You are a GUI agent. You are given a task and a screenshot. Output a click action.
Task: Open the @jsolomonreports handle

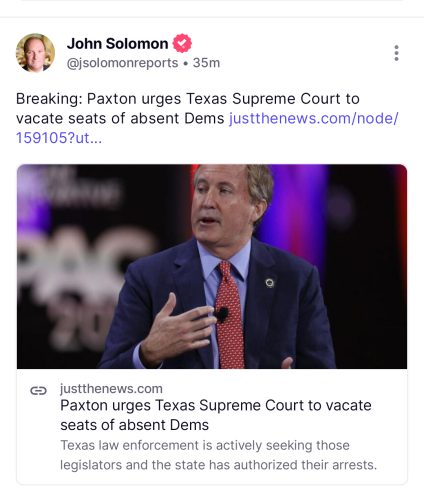[x=122, y=63]
